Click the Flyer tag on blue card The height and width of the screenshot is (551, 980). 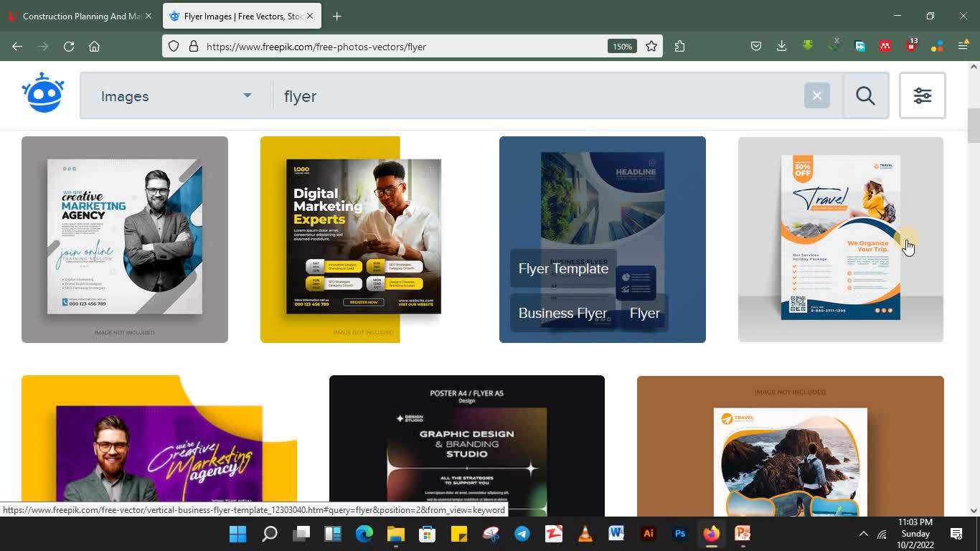click(x=644, y=313)
